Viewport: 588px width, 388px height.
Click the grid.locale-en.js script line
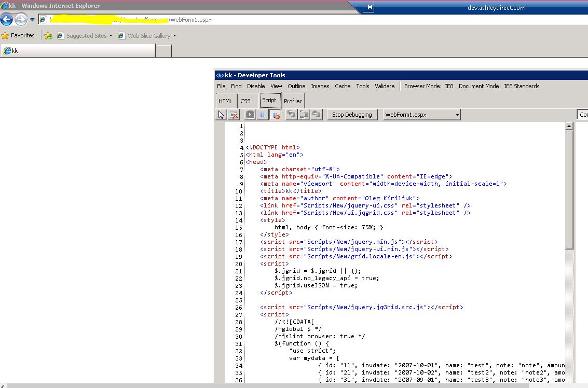click(356, 256)
